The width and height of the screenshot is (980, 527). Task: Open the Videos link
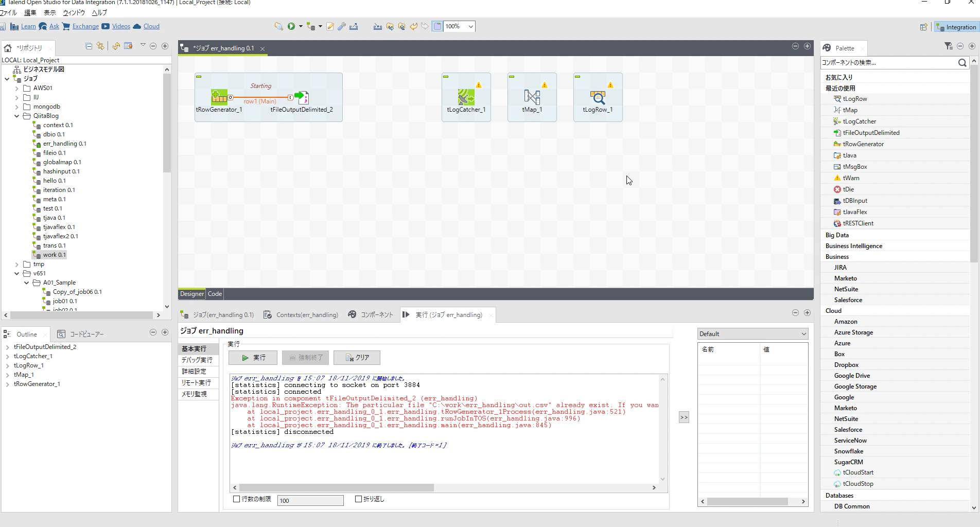pyautogui.click(x=121, y=26)
